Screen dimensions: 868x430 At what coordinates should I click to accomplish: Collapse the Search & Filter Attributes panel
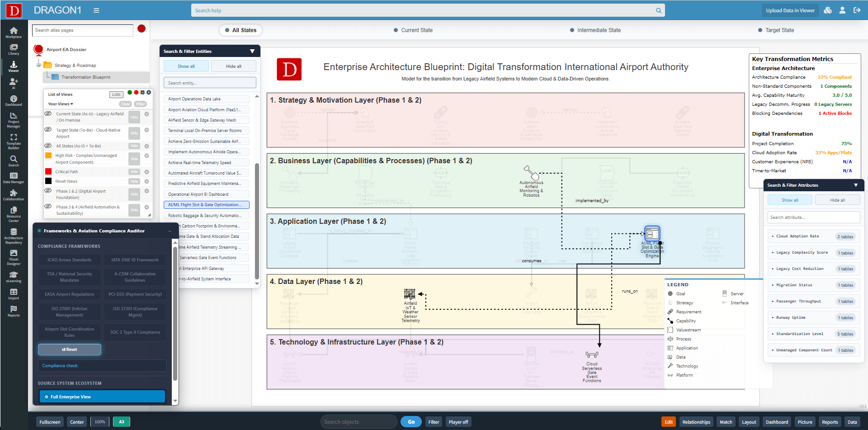point(856,185)
